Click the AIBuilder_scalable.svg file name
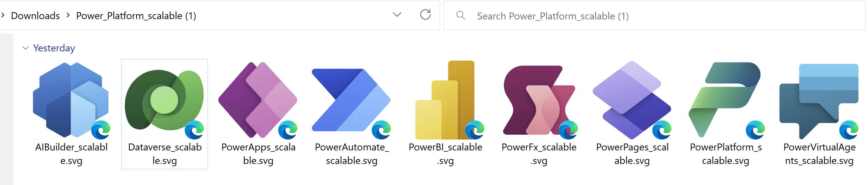Image resolution: width=868 pixels, height=185 pixels. click(71, 154)
